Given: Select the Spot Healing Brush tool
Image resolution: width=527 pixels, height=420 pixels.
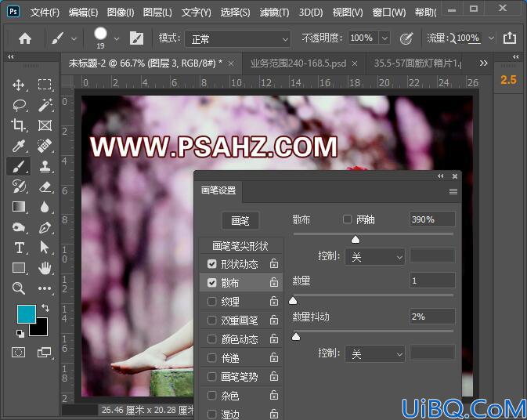Looking at the screenshot, I should [x=45, y=146].
